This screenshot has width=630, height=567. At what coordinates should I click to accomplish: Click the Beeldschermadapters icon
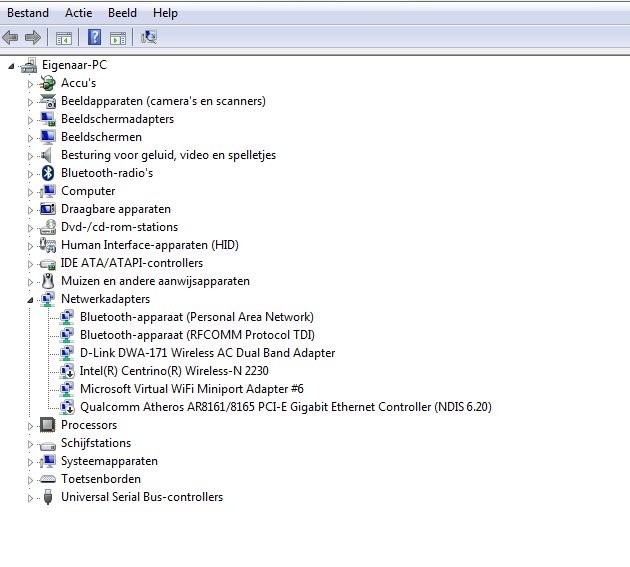click(48, 119)
